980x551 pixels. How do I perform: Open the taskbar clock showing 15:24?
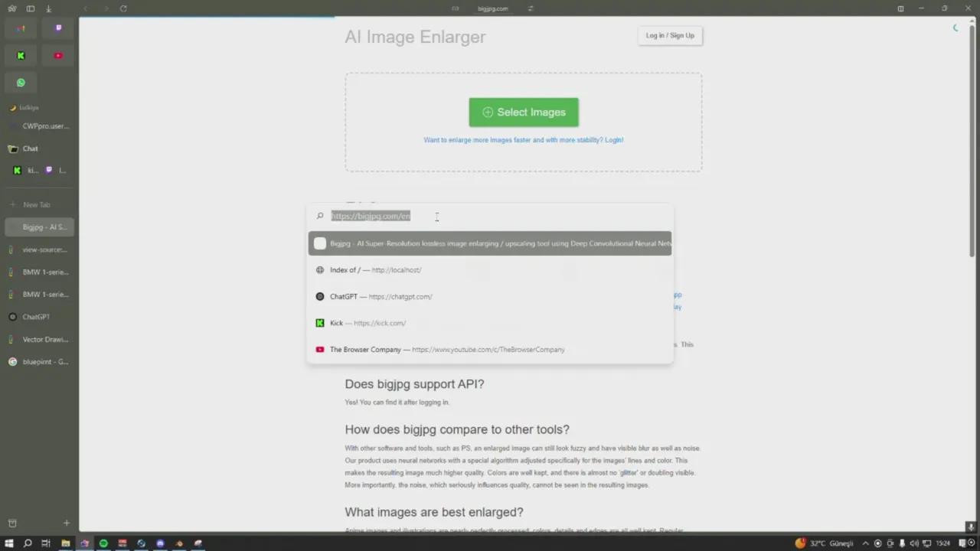tap(943, 543)
